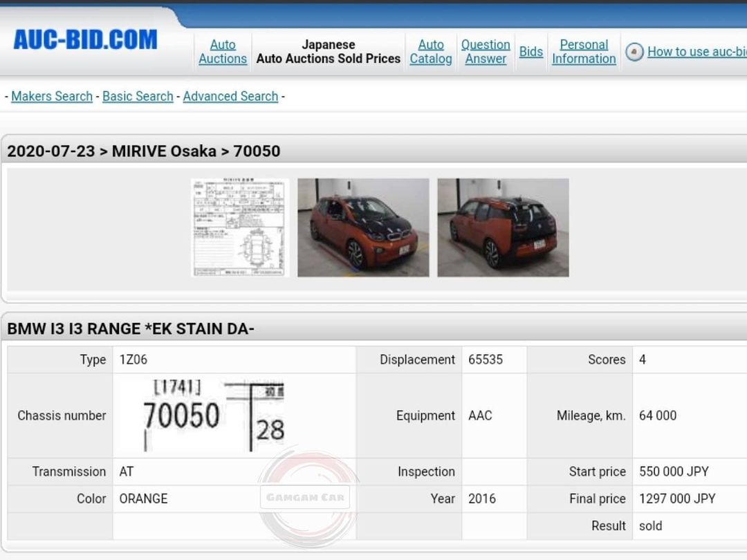Open the Bids menu link
The height and width of the screenshot is (560, 747).
(531, 51)
